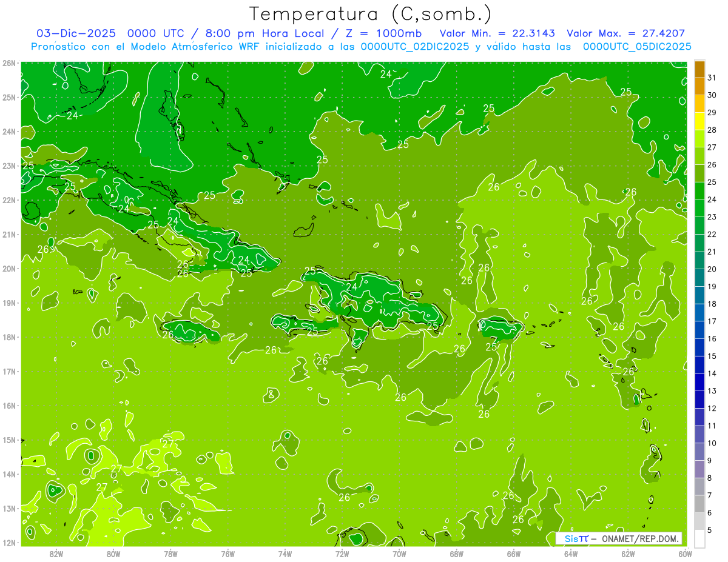Click the 78W longitude axis label
Viewport: 728px width, 562px height.
170,554
